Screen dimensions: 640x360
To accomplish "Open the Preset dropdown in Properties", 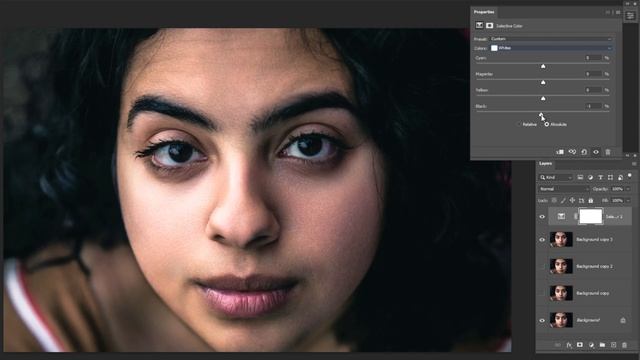I will (x=551, y=39).
